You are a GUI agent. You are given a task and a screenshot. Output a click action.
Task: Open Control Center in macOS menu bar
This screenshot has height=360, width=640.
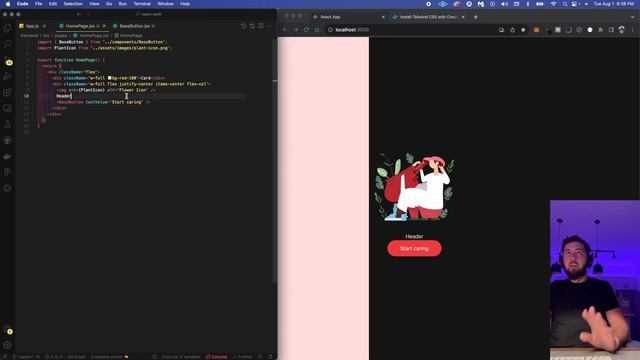coord(575,4)
